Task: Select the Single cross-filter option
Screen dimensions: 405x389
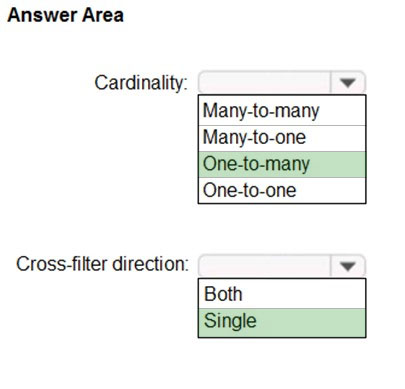Action: click(x=282, y=322)
